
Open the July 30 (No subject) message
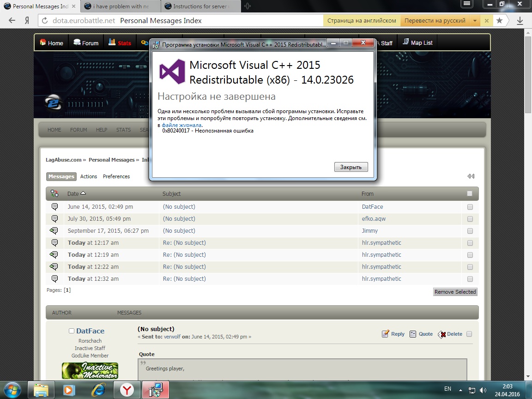pos(179,219)
